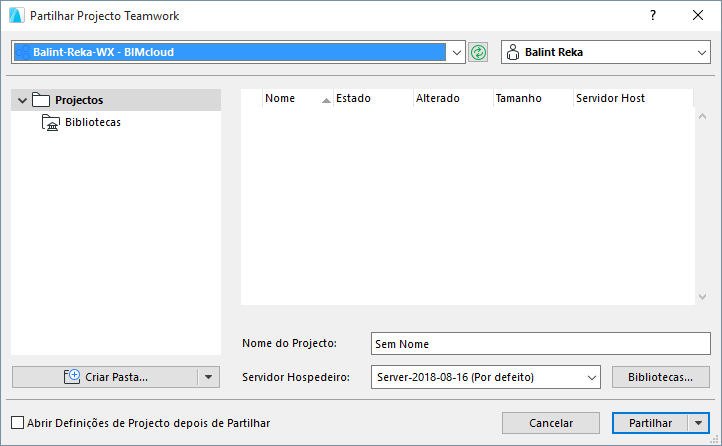Sort the list by Tamanho column
This screenshot has width=722, height=446.
tap(533, 98)
